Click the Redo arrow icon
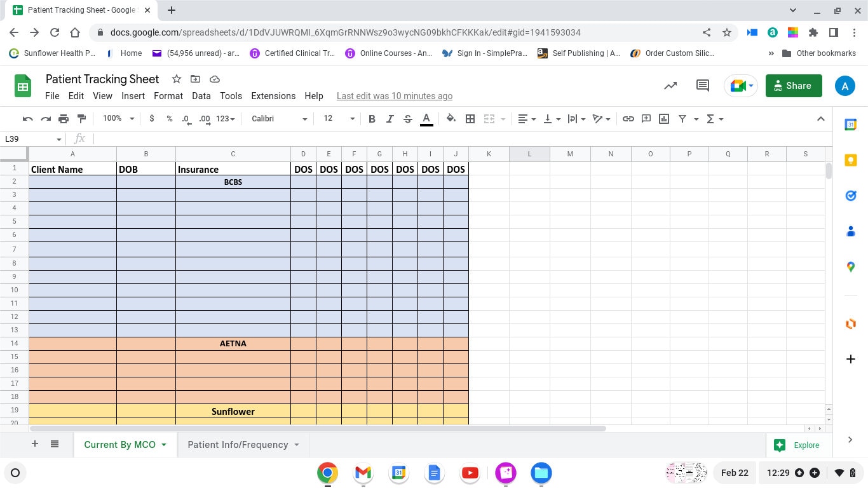The image size is (868, 488). 46,119
